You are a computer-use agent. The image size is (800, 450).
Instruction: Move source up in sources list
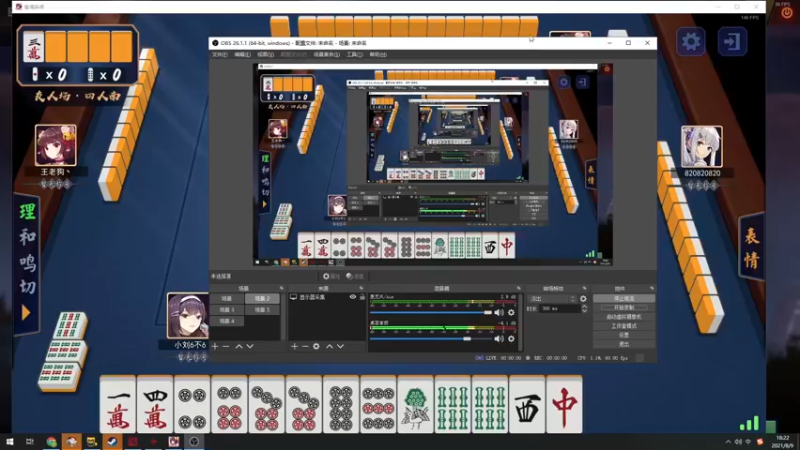329,346
